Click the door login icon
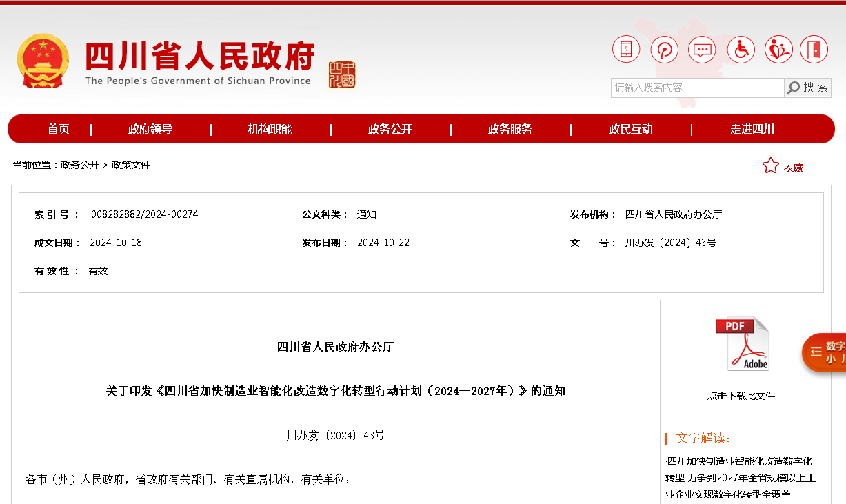The width and height of the screenshot is (846, 504). coord(814,50)
